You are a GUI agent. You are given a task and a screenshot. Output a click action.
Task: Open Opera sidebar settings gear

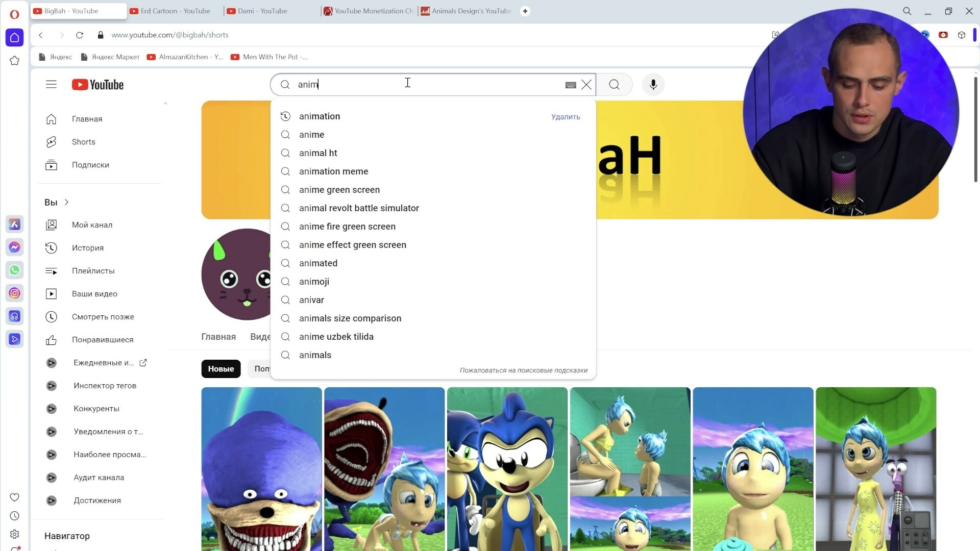[x=14, y=534]
